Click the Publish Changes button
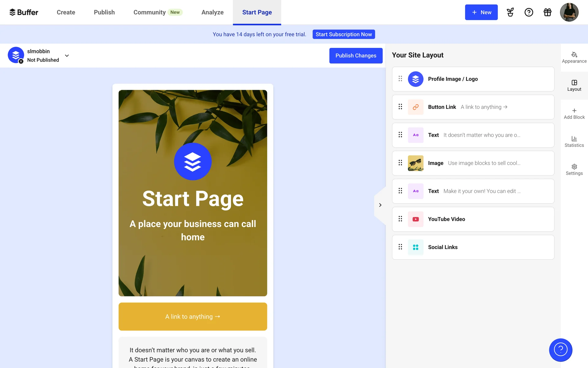 coord(356,56)
